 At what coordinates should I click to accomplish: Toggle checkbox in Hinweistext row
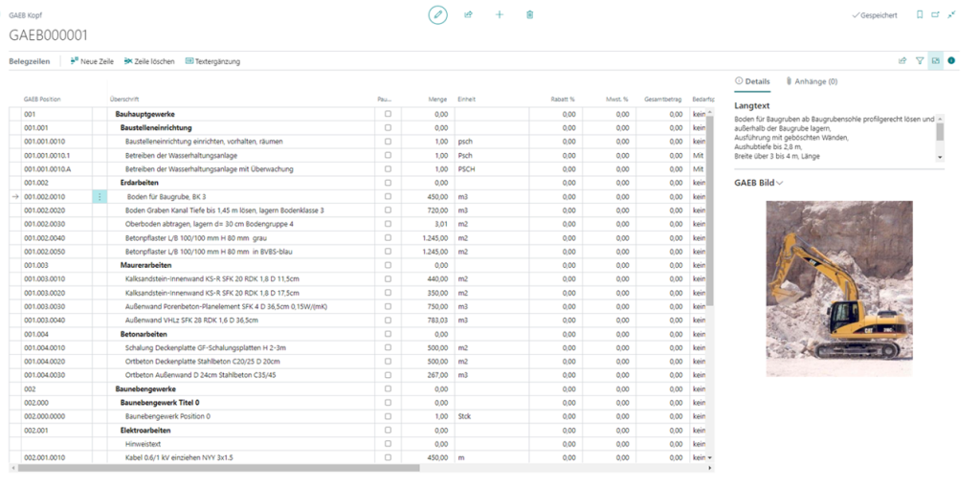coord(389,445)
